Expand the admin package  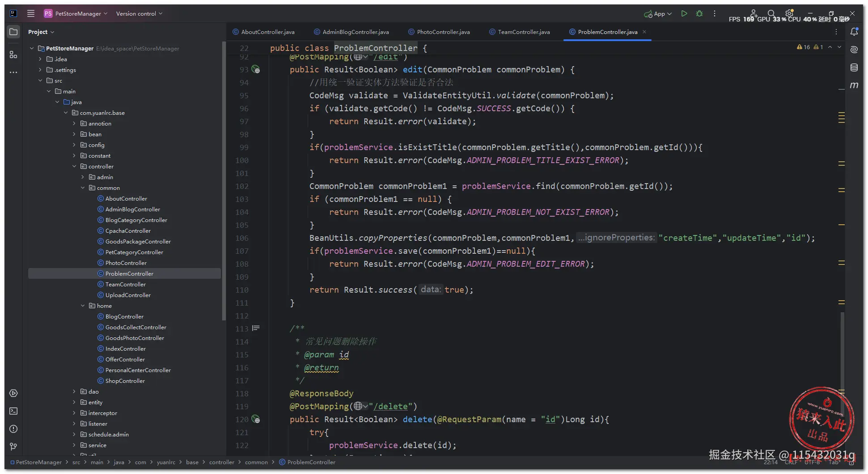click(83, 177)
